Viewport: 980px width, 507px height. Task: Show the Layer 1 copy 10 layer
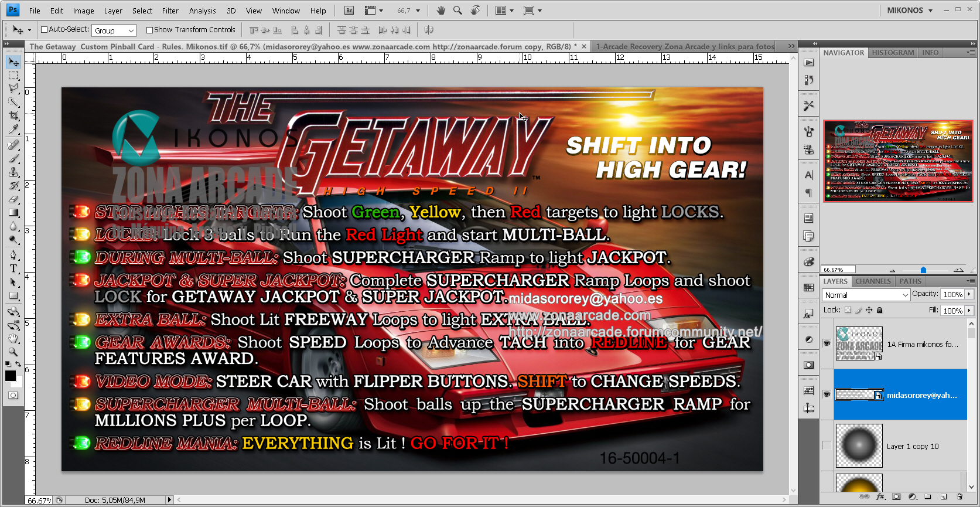pyautogui.click(x=827, y=445)
